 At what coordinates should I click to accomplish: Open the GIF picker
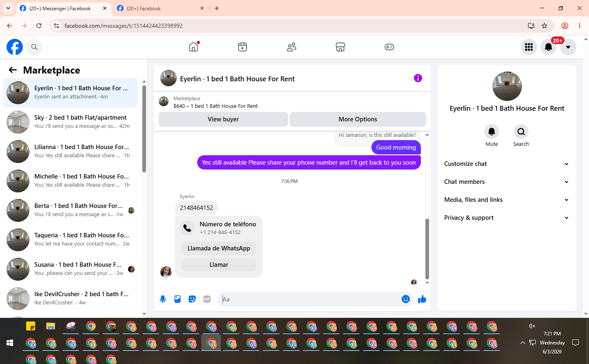tap(207, 299)
